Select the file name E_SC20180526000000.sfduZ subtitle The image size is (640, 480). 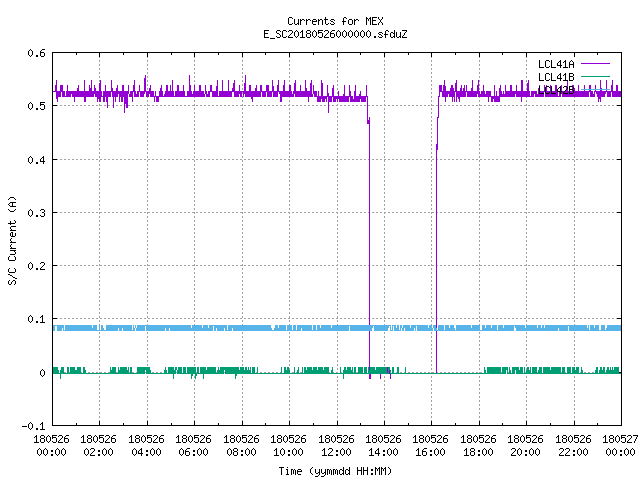pos(335,34)
